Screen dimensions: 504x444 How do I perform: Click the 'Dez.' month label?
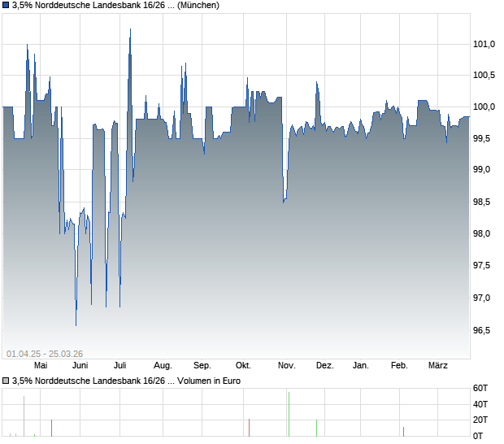pos(325,365)
